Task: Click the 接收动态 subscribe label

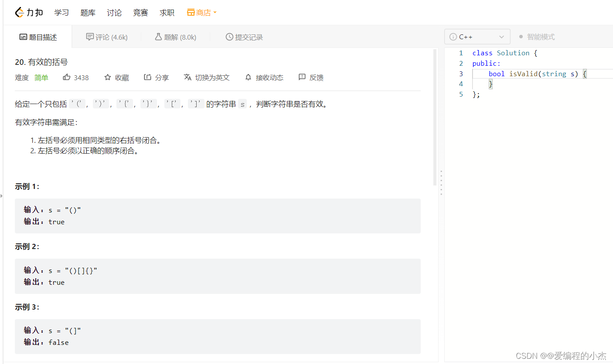Action: coord(269,78)
